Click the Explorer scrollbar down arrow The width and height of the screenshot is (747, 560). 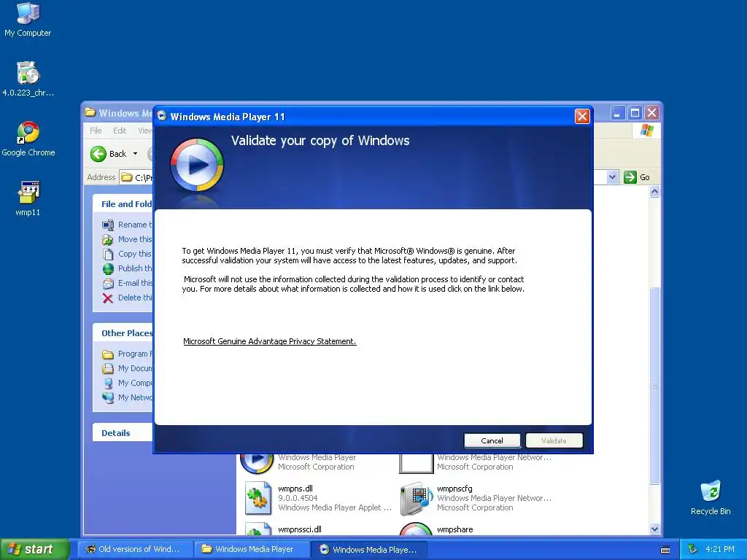coord(654,529)
